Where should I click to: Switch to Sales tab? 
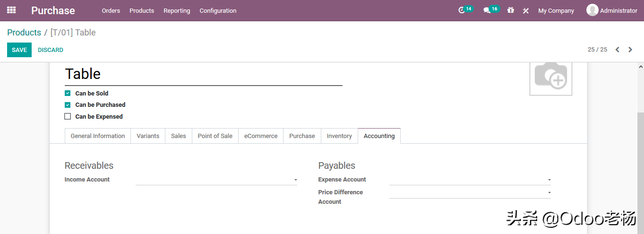pyautogui.click(x=179, y=136)
